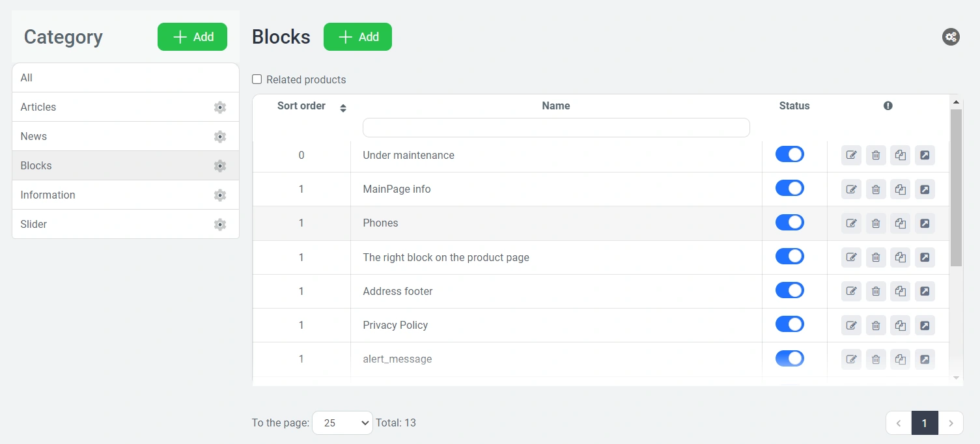Delete the MainPage info block
Image resolution: width=980 pixels, height=444 pixels.
click(876, 189)
